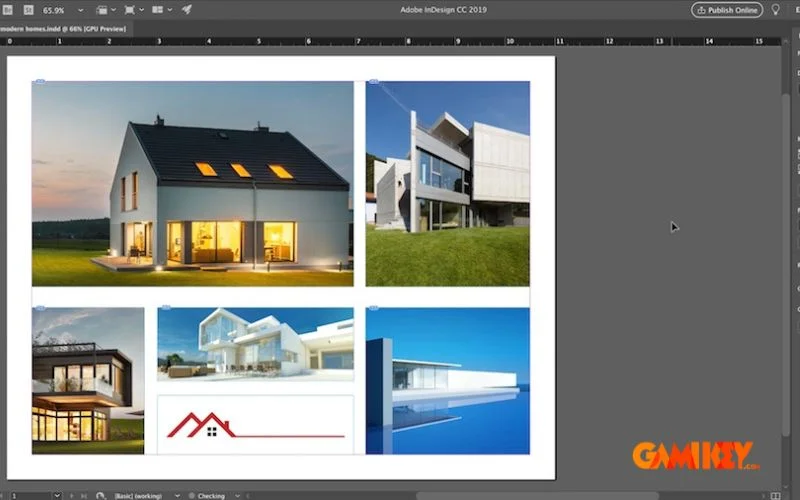Expand the View Options dropdown arrow
The image size is (800, 500).
click(x=113, y=10)
